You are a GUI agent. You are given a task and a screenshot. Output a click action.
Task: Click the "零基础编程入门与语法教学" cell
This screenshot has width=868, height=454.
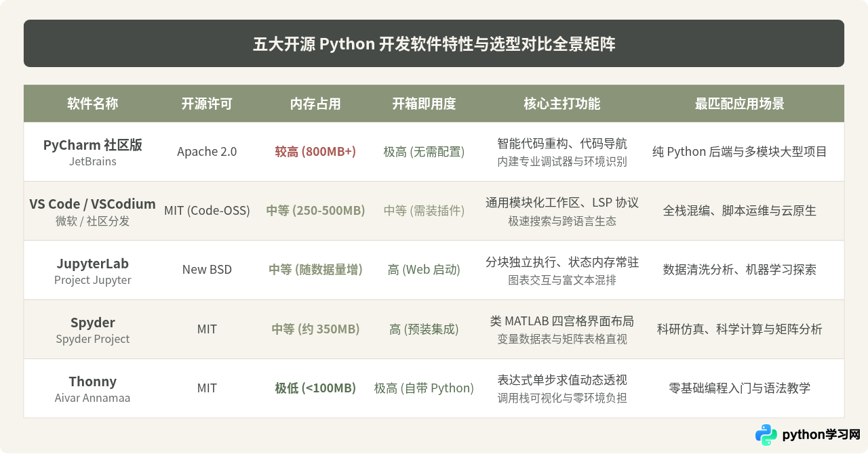tap(740, 388)
